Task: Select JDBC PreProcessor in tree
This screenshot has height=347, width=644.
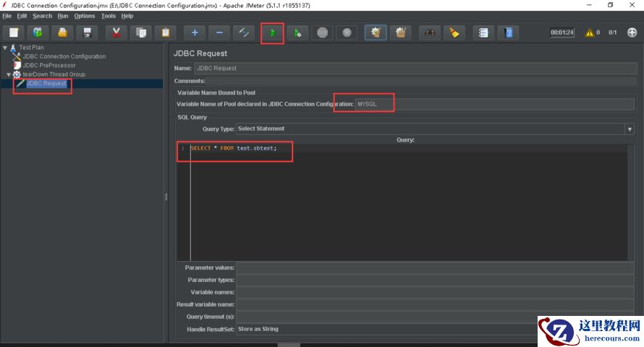Action: point(48,65)
